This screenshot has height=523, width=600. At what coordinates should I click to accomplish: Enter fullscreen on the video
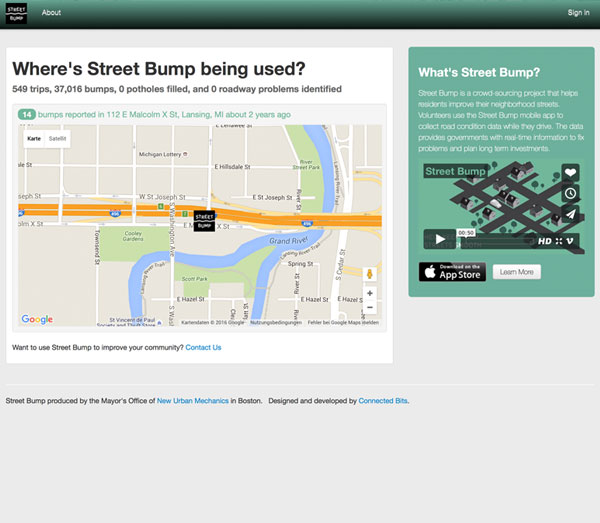pyautogui.click(x=559, y=241)
